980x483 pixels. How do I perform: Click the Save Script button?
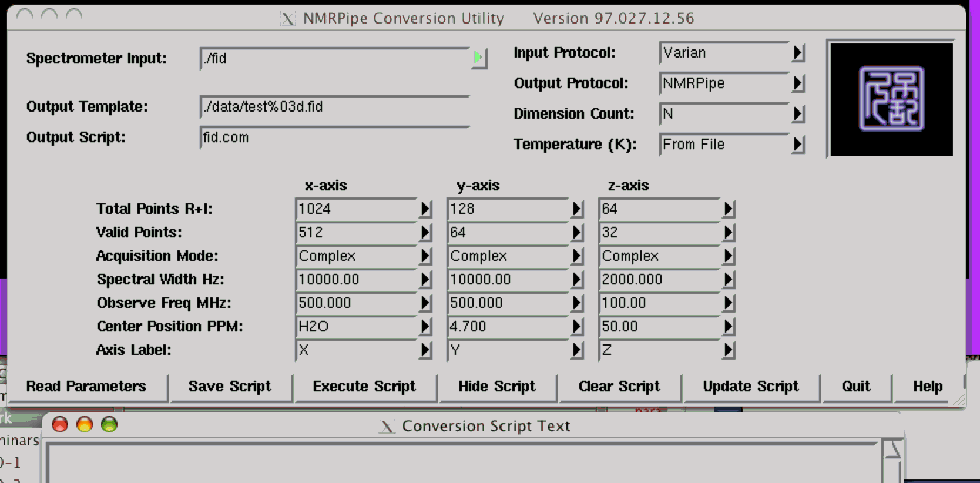[230, 387]
